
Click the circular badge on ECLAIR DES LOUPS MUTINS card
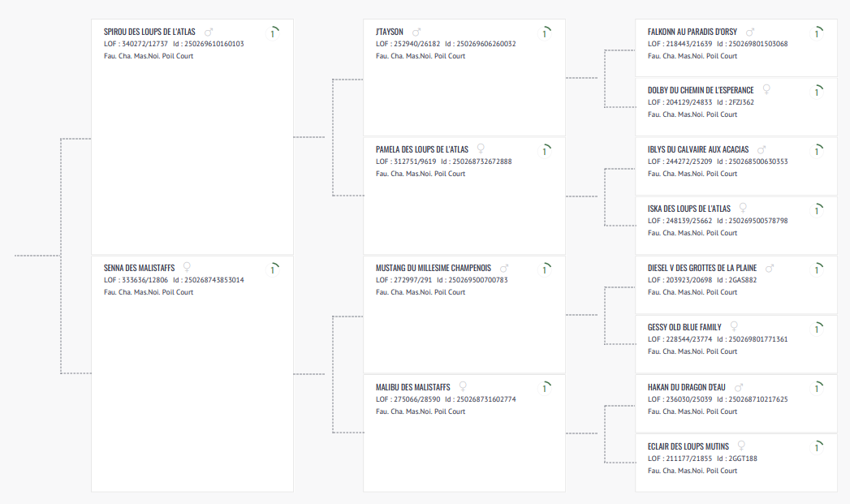[817, 448]
